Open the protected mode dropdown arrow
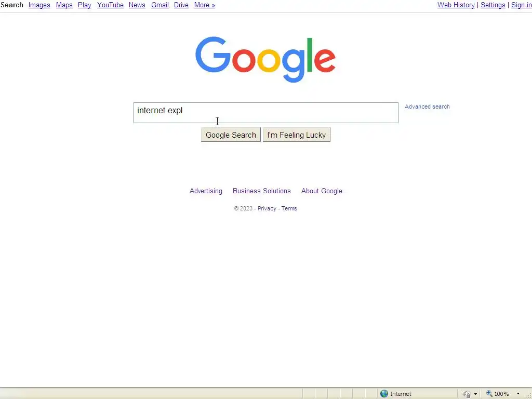Image resolution: width=532 pixels, height=399 pixels. pos(475,394)
